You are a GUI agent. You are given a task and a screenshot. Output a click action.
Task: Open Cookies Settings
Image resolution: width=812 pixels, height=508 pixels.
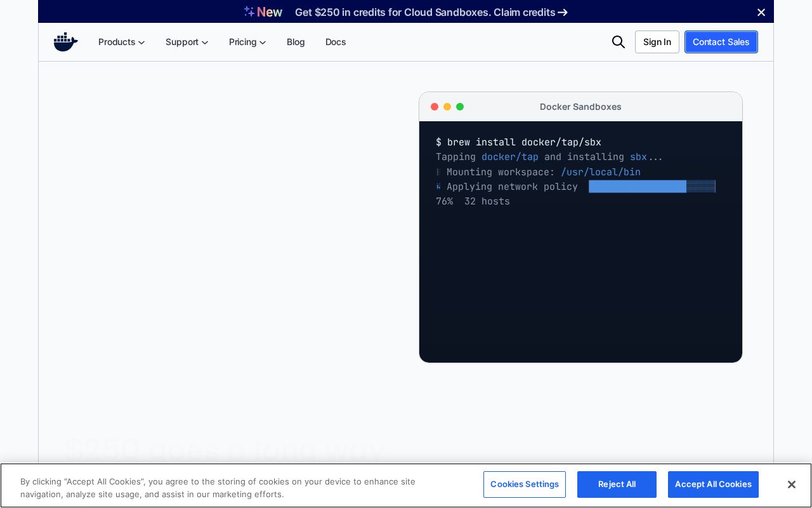pos(525,485)
